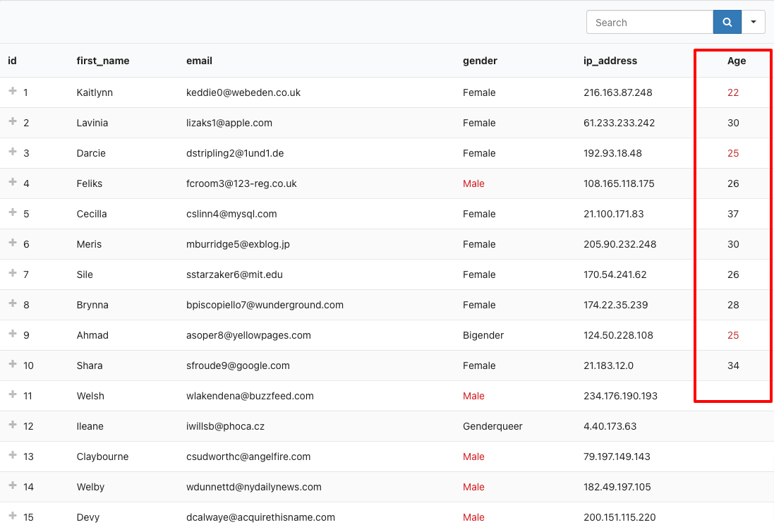Click plus icon on row 12 Ileane

[12, 425]
